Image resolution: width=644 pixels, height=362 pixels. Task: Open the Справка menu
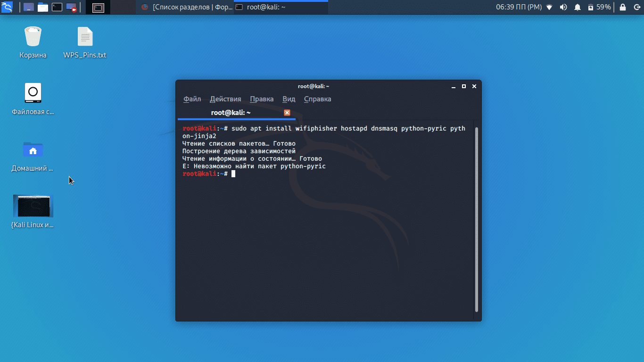(x=317, y=99)
